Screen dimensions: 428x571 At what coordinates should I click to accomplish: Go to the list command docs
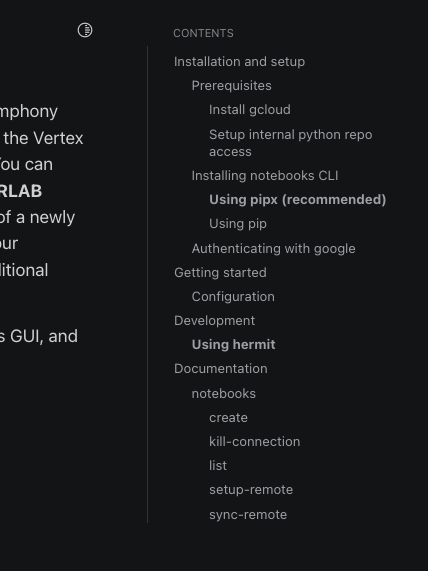[217, 465]
